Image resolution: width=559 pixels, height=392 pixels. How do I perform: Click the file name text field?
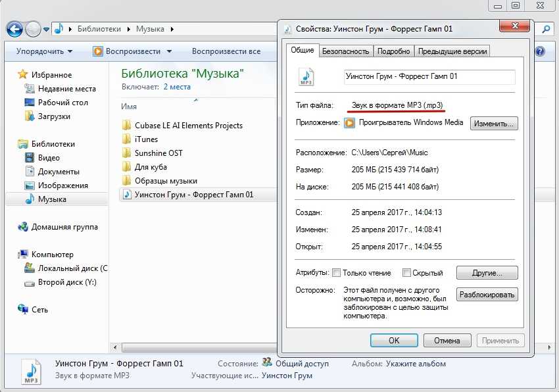click(429, 77)
